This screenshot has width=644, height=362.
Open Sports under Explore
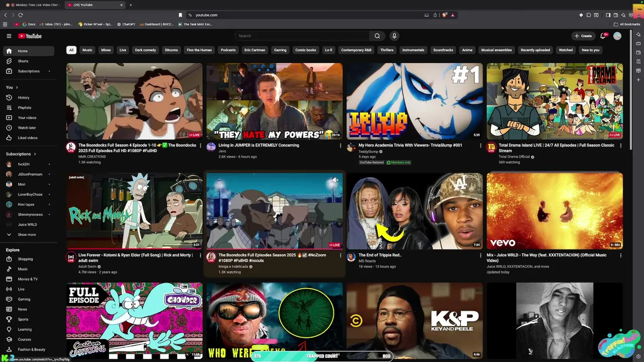click(29, 319)
